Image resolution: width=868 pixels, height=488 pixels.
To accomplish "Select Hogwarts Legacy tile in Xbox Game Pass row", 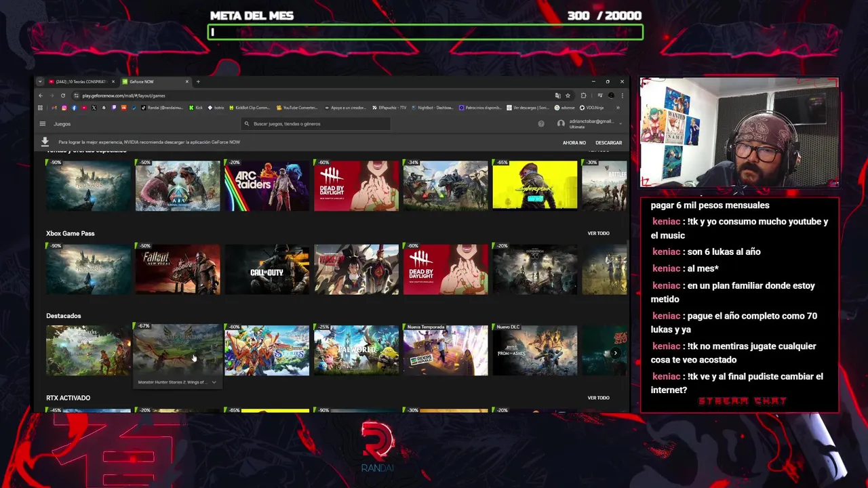I will [88, 269].
